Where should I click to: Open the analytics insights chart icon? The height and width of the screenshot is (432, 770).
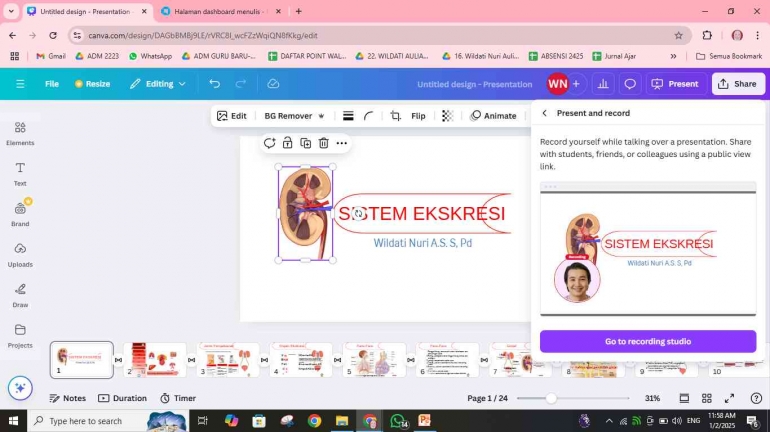(603, 84)
